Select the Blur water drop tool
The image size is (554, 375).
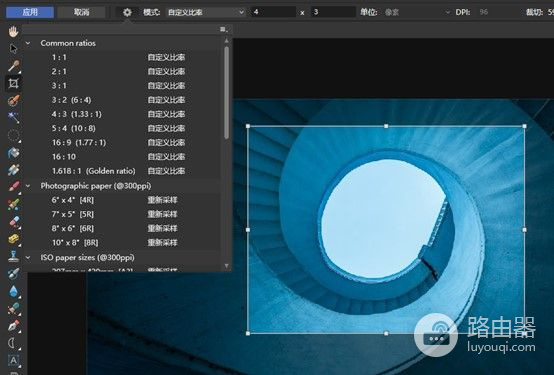(13, 291)
